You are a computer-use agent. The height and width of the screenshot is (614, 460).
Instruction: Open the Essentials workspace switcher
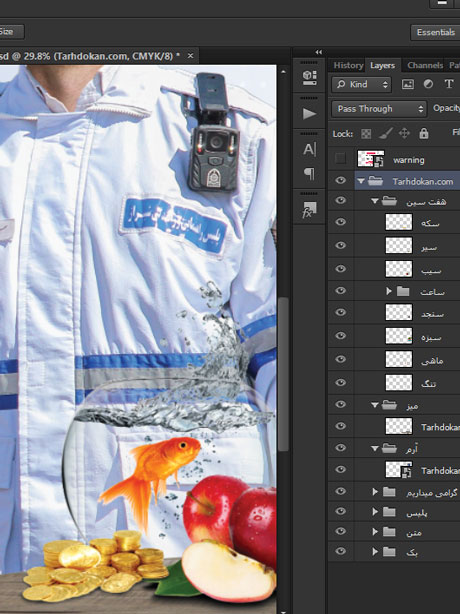pos(435,32)
